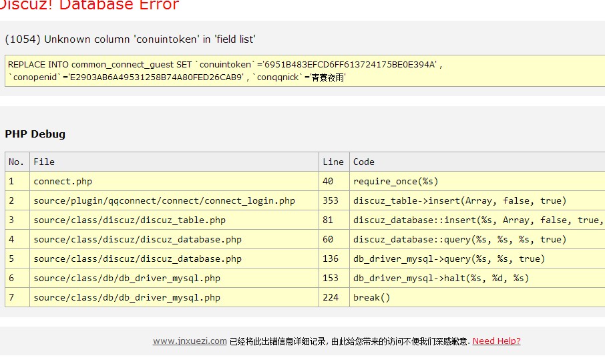
Task: Click the 'discuz_table->insert(Array, false, true)' cell
Action: (x=477, y=200)
